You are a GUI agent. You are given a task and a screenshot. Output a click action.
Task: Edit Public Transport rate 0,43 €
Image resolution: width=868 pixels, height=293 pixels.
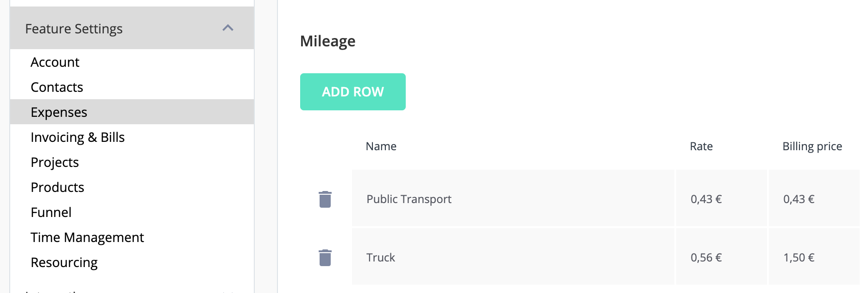click(x=722, y=198)
